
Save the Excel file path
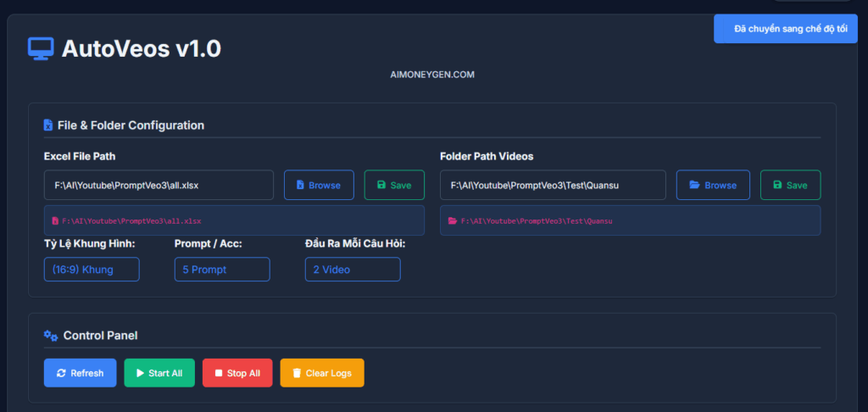394,185
